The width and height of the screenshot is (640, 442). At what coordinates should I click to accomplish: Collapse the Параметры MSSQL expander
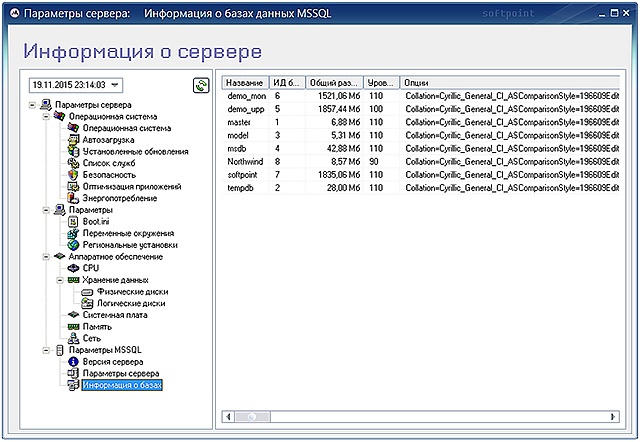(x=46, y=350)
